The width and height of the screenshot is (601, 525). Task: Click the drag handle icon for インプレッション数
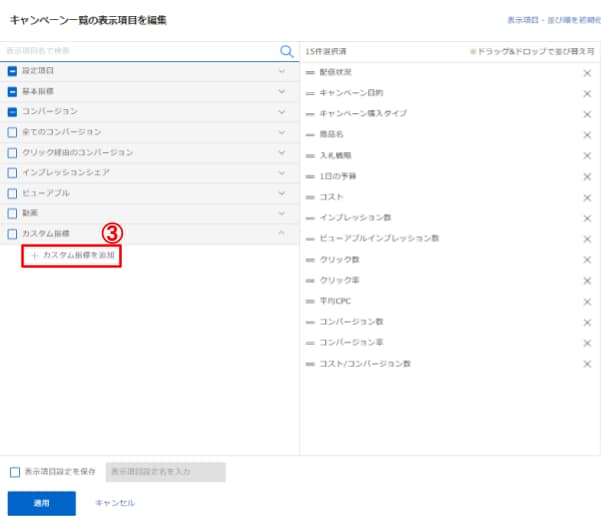point(310,218)
